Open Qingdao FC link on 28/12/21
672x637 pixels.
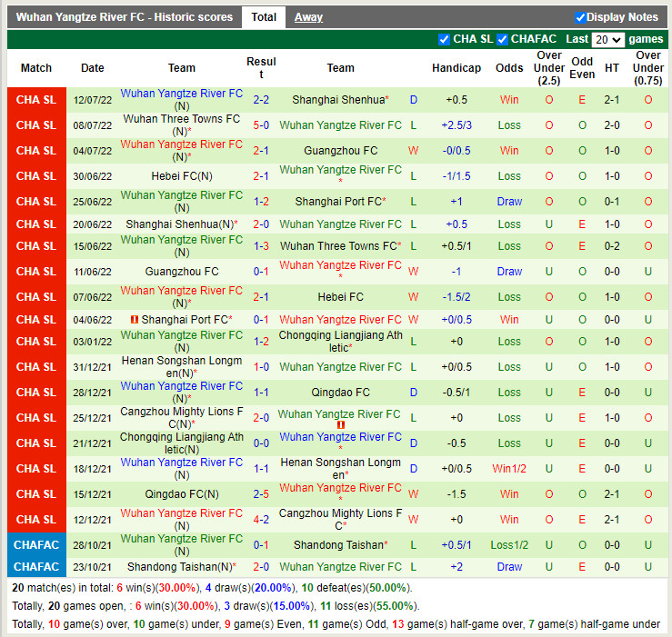pyautogui.click(x=340, y=393)
